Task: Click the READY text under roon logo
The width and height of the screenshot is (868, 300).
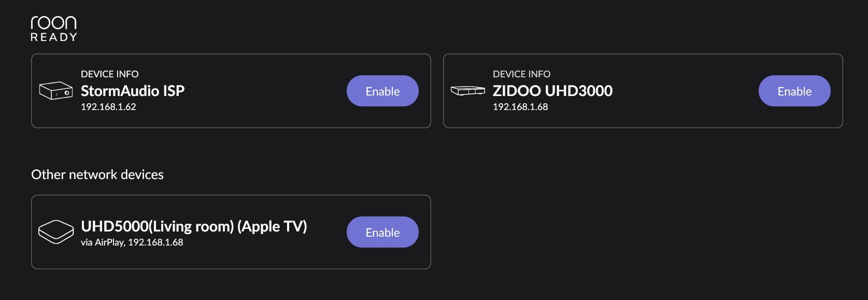Action: (x=54, y=37)
